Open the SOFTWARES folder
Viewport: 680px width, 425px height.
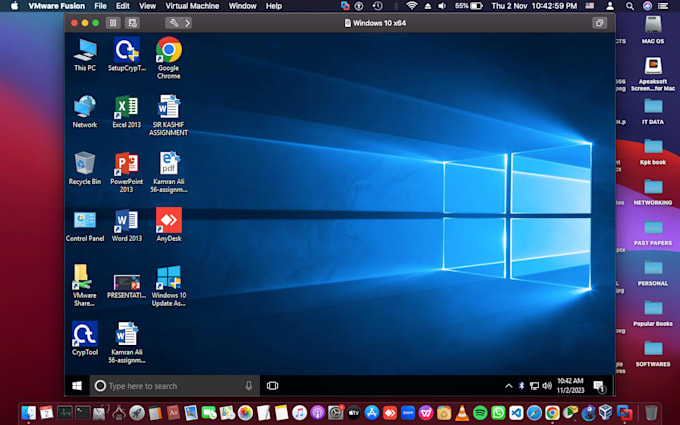point(653,353)
